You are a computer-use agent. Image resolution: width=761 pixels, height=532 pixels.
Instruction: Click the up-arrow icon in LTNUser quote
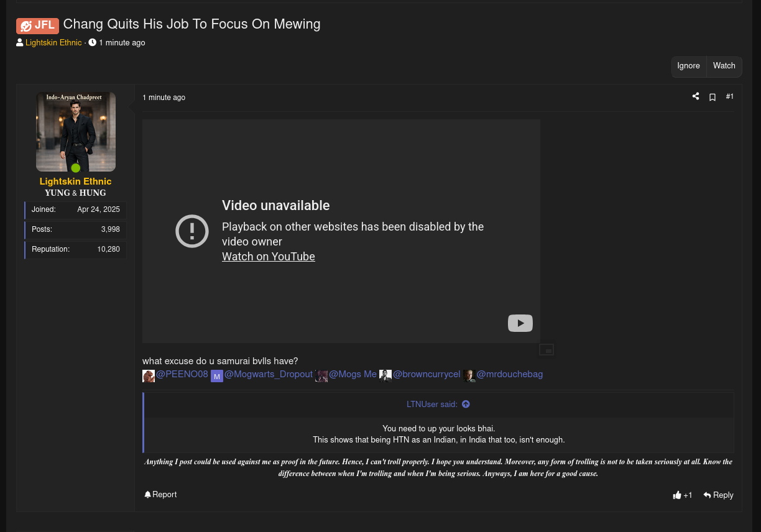(466, 405)
